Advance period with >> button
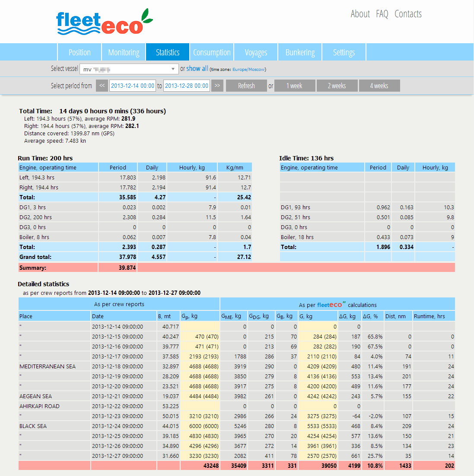474x476 pixels. (x=217, y=86)
